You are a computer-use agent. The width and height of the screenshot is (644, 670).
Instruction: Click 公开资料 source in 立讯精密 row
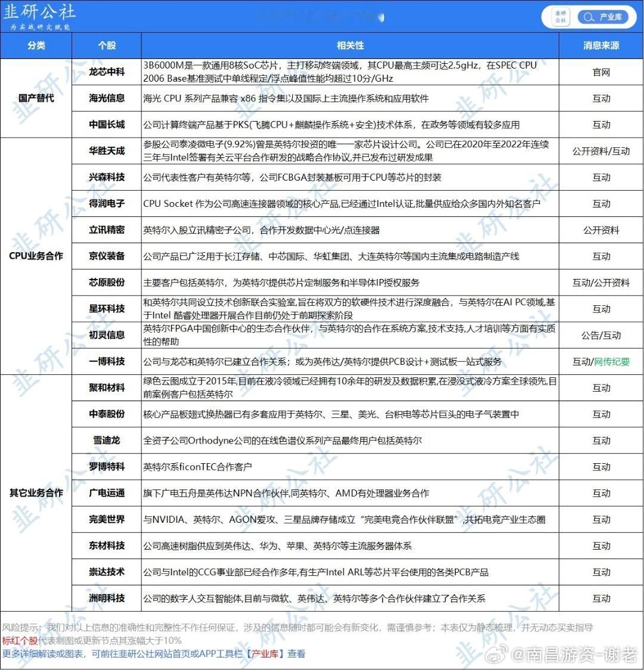[x=601, y=230]
